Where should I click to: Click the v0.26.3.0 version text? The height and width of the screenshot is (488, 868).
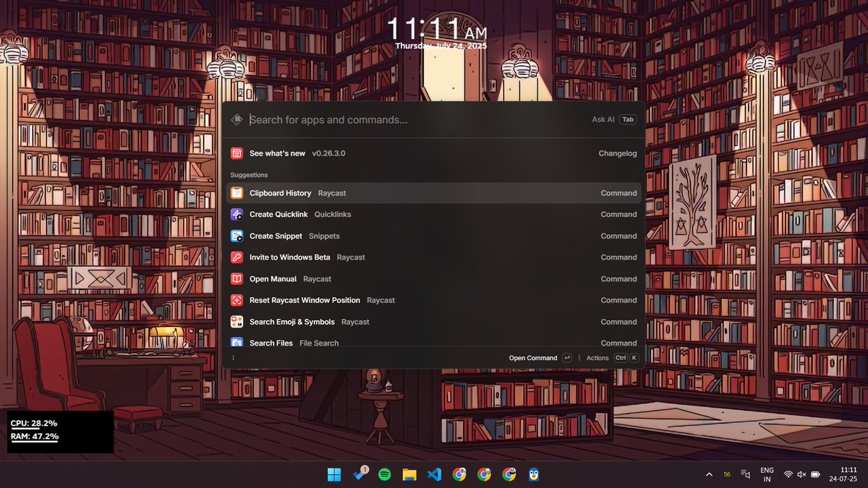pos(328,153)
